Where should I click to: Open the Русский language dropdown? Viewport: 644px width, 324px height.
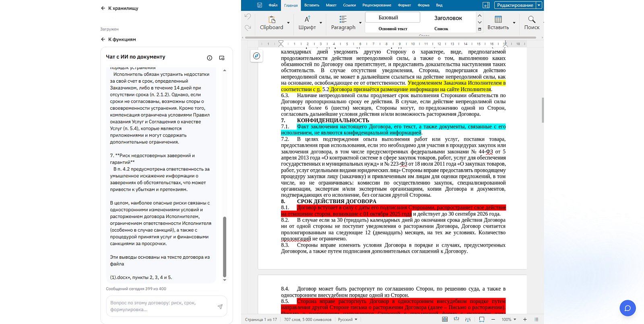(x=348, y=320)
